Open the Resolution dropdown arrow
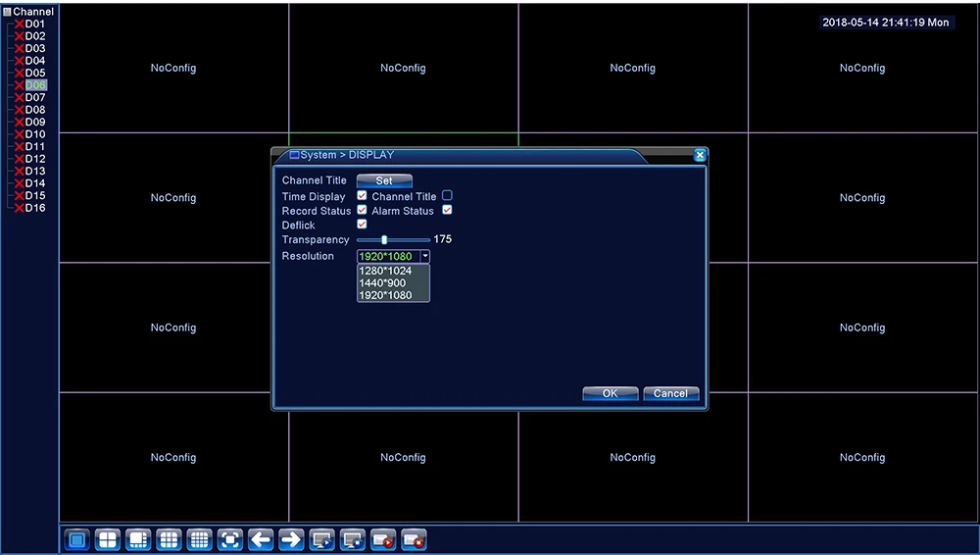This screenshot has height=555, width=980. pos(425,256)
